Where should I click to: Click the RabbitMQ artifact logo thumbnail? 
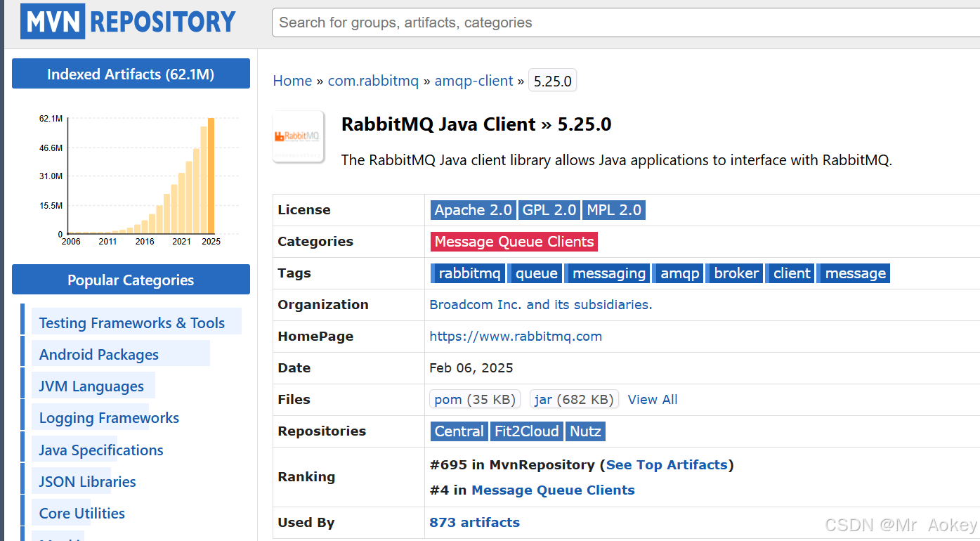[299, 136]
